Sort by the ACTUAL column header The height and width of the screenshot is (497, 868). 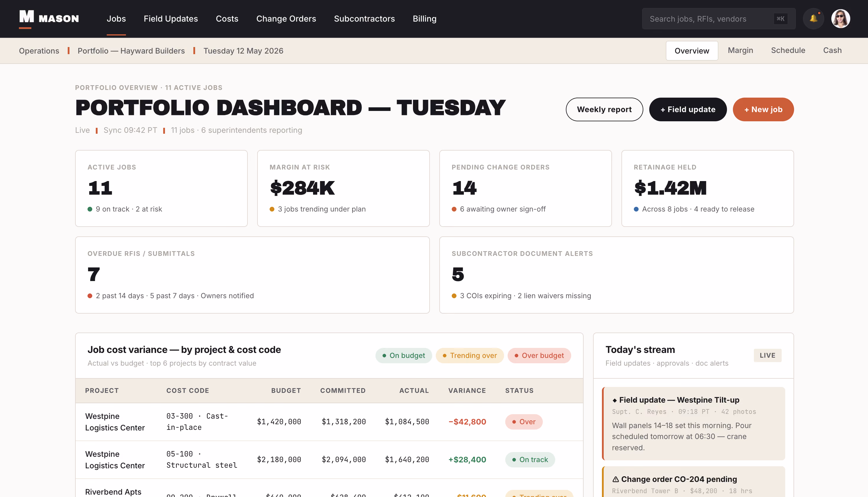414,390
